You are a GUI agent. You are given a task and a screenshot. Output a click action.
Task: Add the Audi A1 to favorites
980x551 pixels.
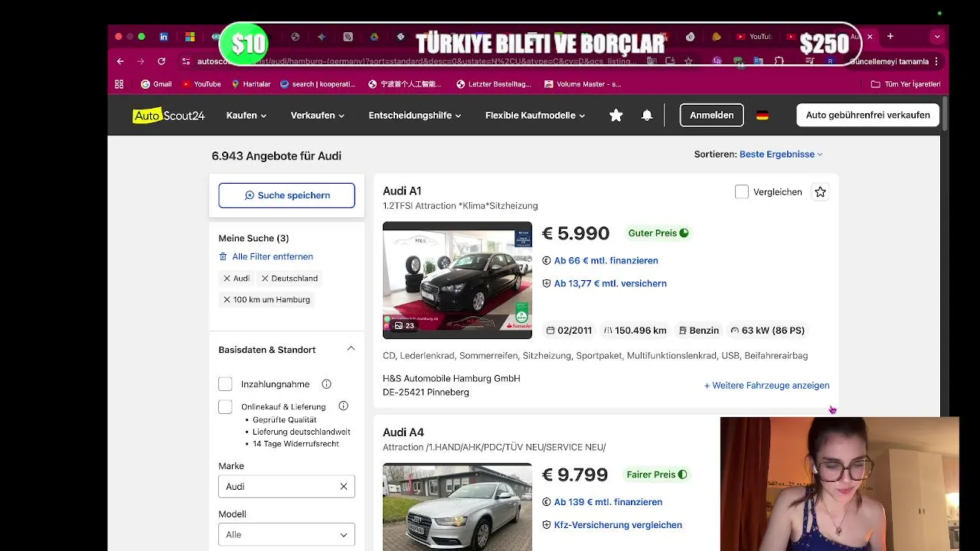(820, 192)
